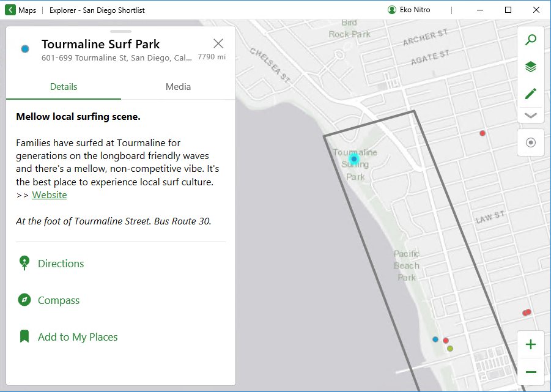The width and height of the screenshot is (551, 392).
Task: Click the ARCHER ST street label
Action: [x=425, y=37]
